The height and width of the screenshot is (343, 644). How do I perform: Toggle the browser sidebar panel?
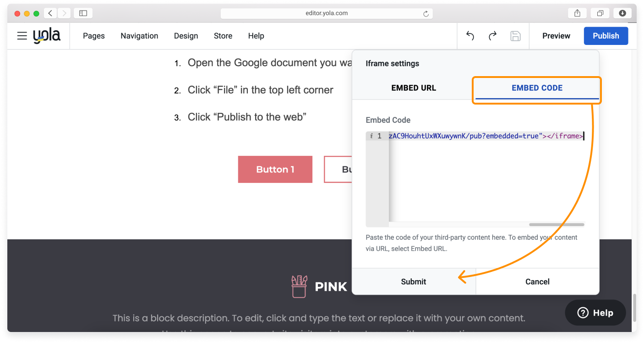click(x=83, y=13)
